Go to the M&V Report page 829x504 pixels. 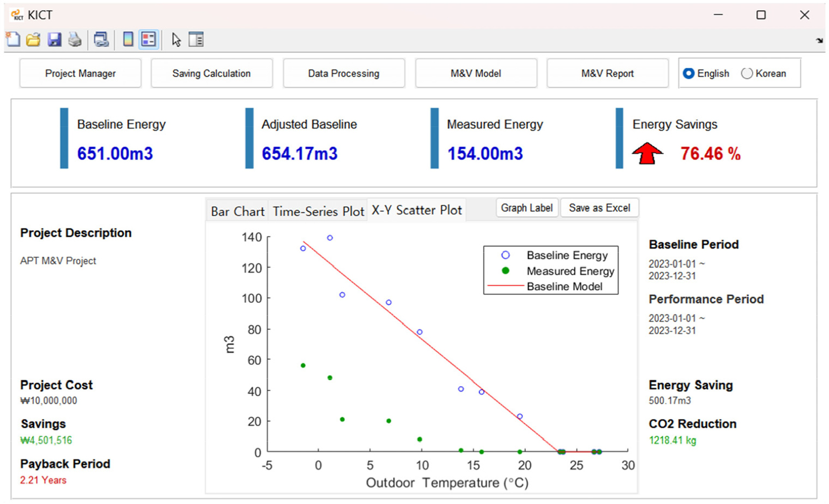point(607,74)
